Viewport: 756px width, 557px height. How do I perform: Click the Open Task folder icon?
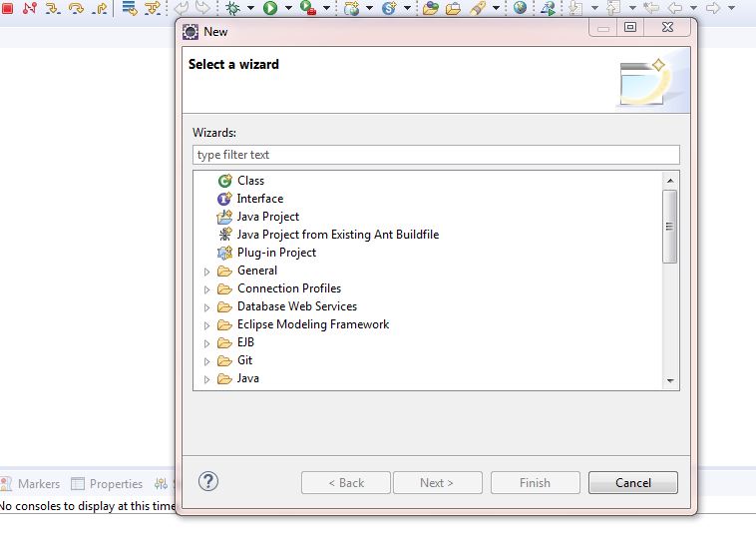(453, 8)
